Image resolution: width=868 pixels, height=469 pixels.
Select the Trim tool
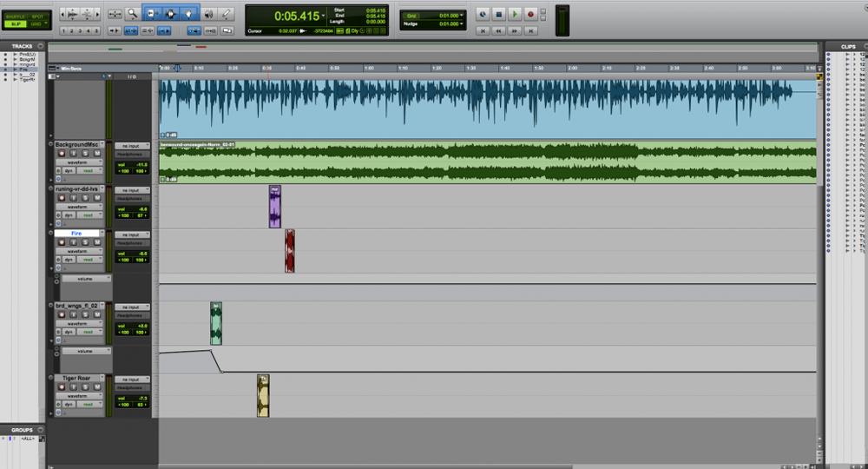point(152,14)
